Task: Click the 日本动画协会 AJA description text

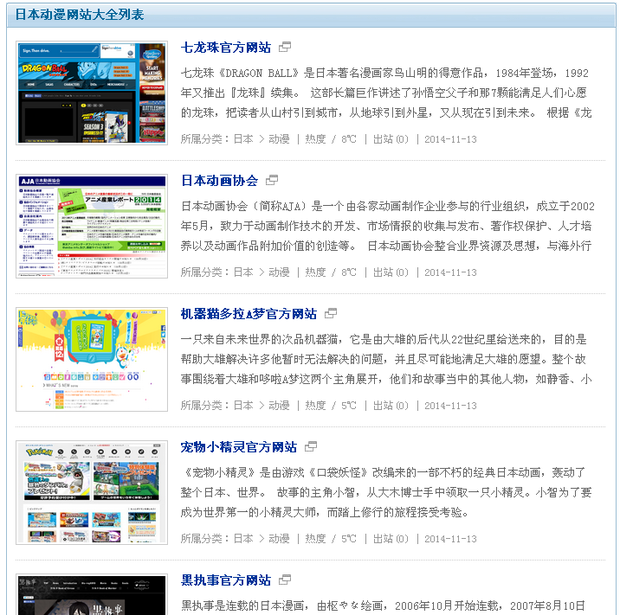Action: 388,226
